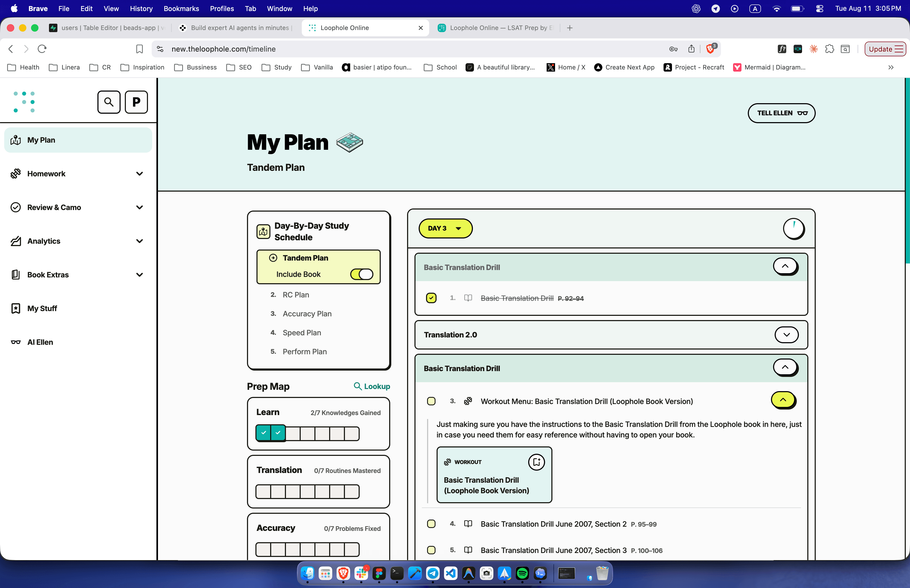Viewport: 910px width, 588px height.
Task: Open the DAY 3 dropdown
Action: [445, 228]
